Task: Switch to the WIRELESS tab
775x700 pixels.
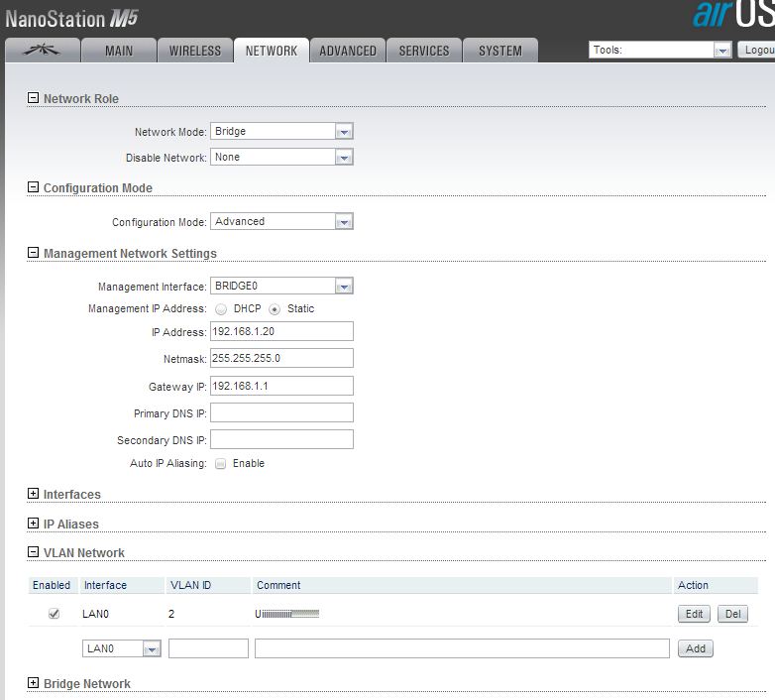Action: (x=195, y=51)
